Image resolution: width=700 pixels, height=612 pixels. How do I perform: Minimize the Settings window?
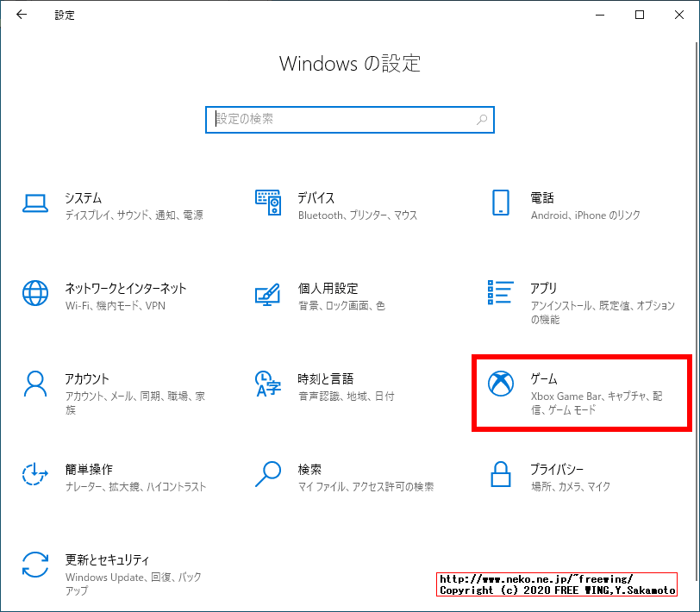coord(599,15)
